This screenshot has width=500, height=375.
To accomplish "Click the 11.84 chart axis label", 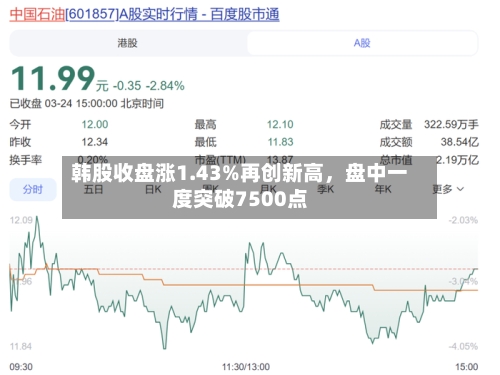I will [x=21, y=346].
